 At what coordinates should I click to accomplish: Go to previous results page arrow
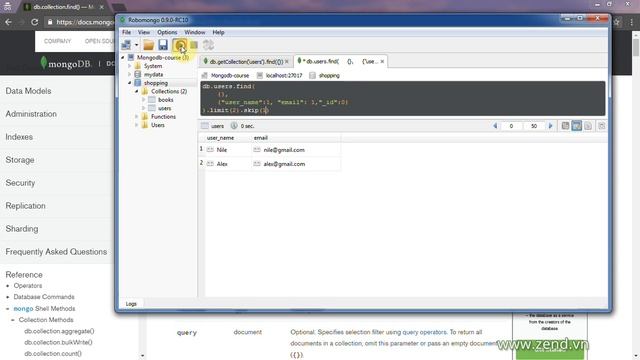495,126
